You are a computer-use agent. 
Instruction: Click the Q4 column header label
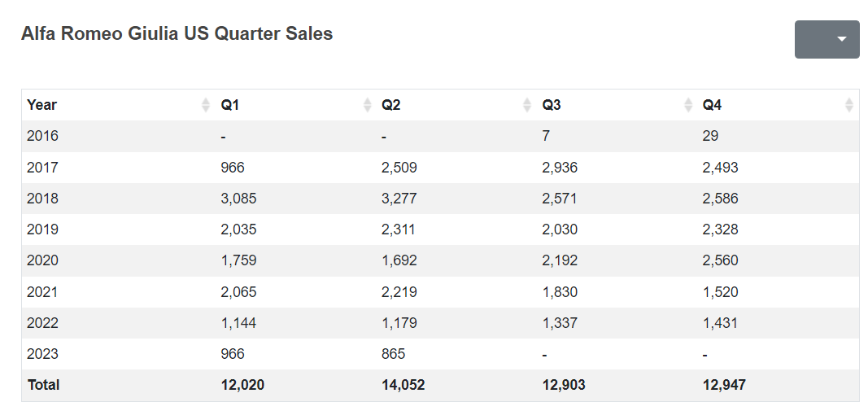tap(713, 105)
